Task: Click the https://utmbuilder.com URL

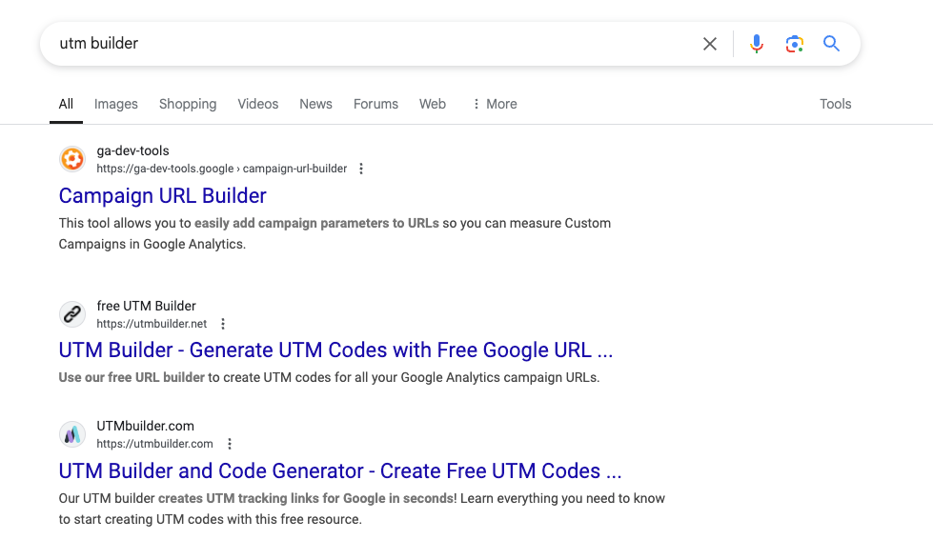Action: click(154, 444)
